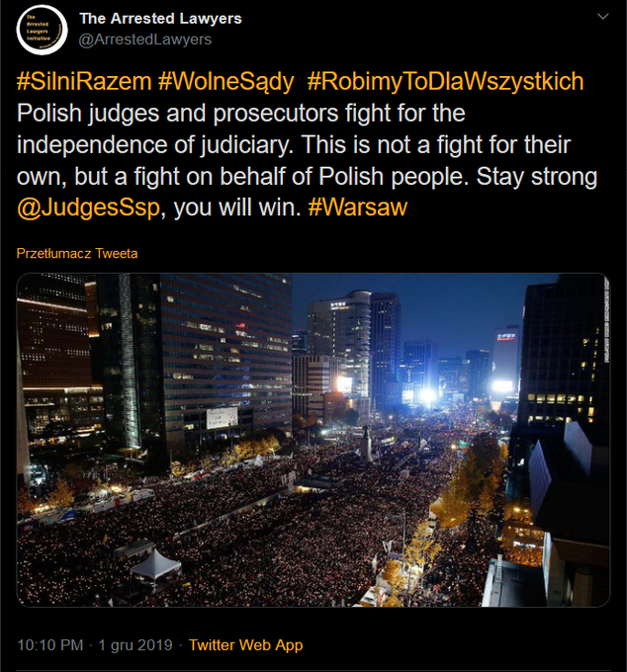Click Przetłumacz Tweeta to translate the tweet
Image resolution: width=627 pixels, height=672 pixels.
[77, 253]
